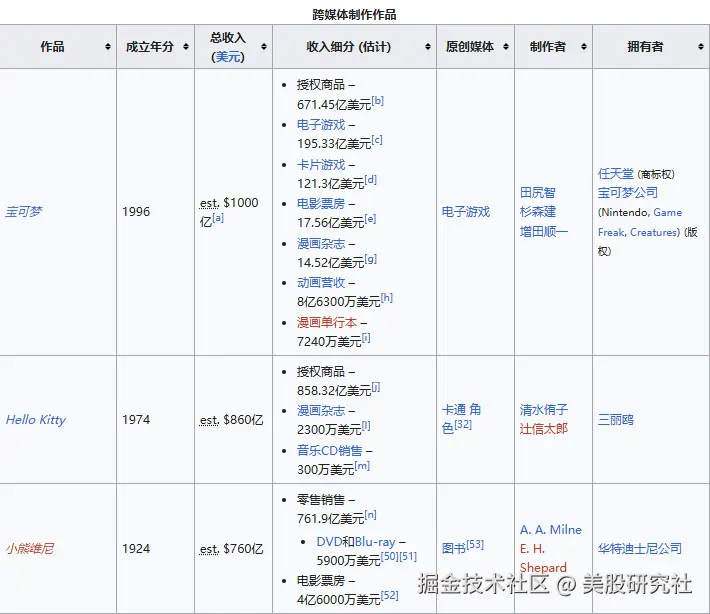Open reference [53] beside 图书

point(475,544)
